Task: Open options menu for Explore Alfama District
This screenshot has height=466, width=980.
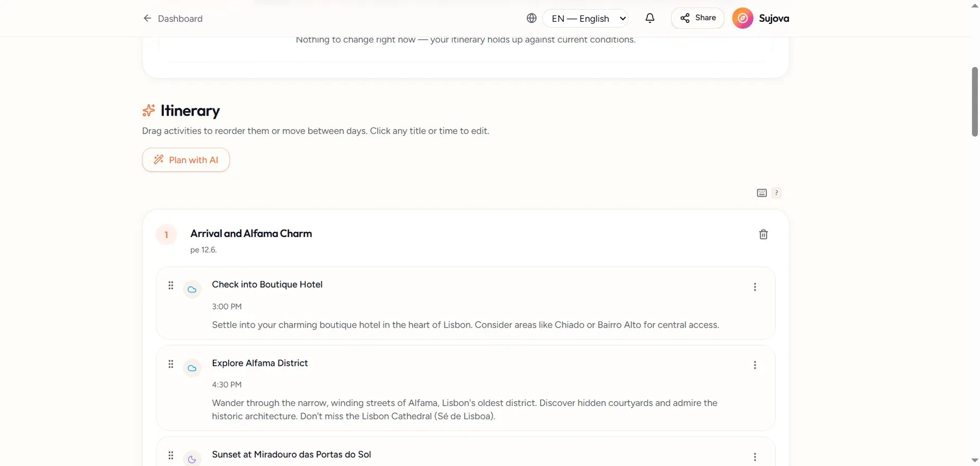Action: (755, 365)
